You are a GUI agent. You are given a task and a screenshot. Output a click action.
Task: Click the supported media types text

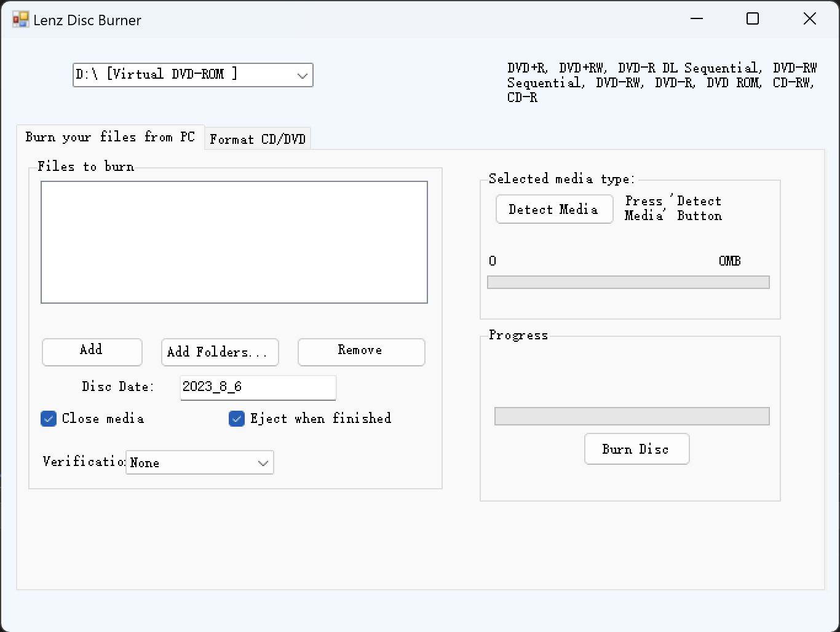(660, 82)
